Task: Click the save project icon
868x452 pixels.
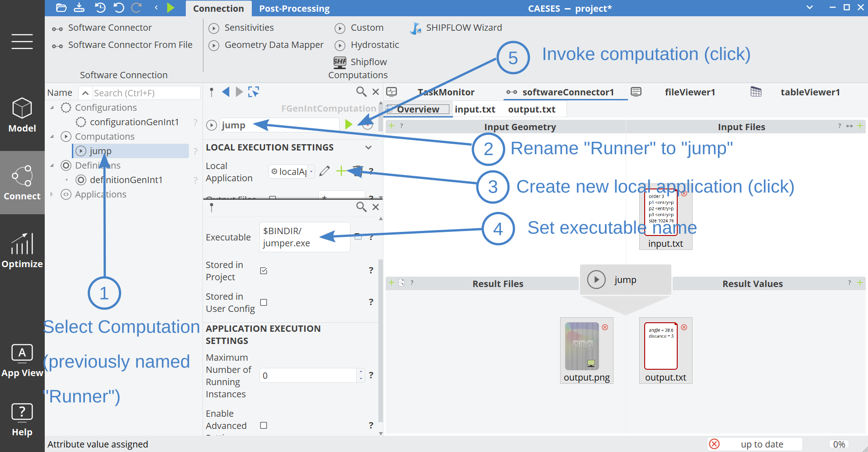Action: click(x=79, y=8)
